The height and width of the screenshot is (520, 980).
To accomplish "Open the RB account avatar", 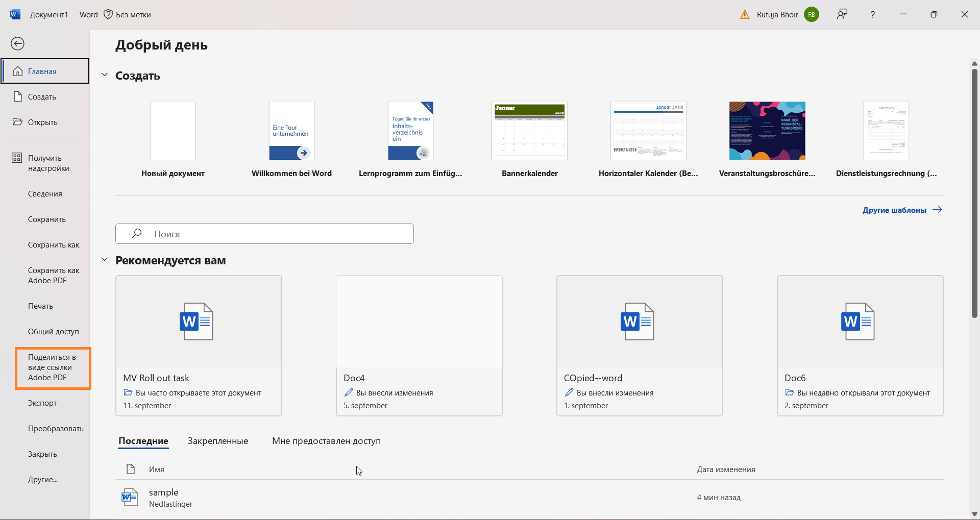I will tap(812, 14).
